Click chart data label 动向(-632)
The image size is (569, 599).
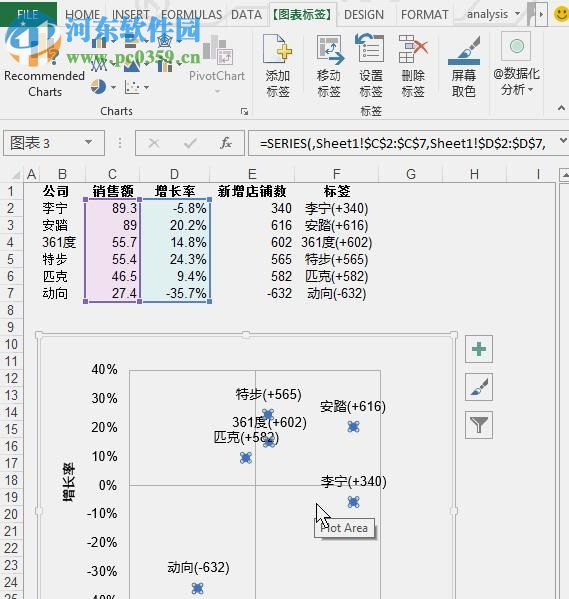(198, 567)
